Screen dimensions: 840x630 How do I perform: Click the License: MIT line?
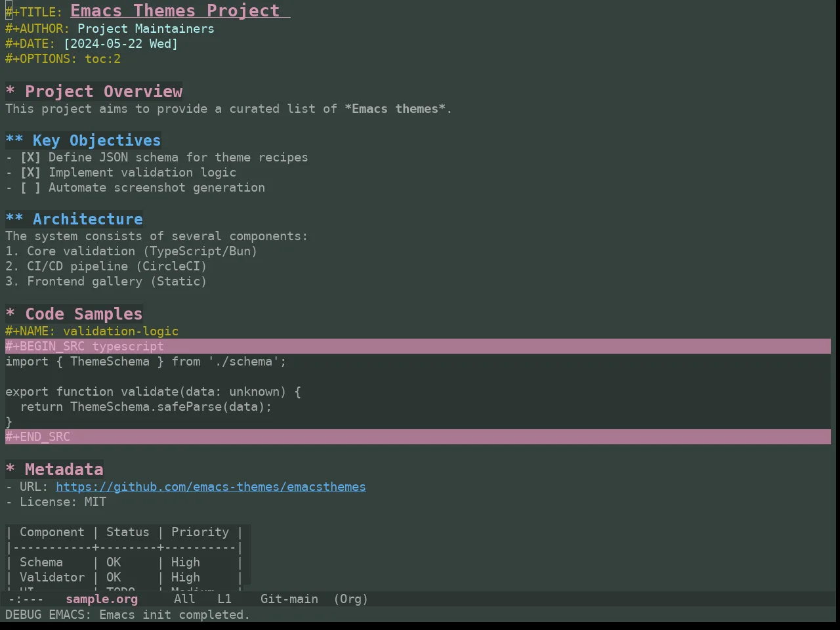pos(56,502)
